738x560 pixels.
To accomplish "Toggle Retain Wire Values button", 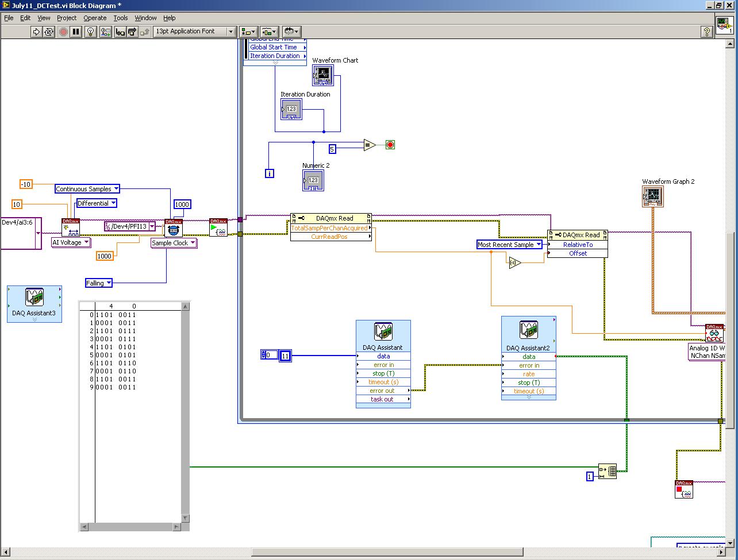I will point(106,32).
